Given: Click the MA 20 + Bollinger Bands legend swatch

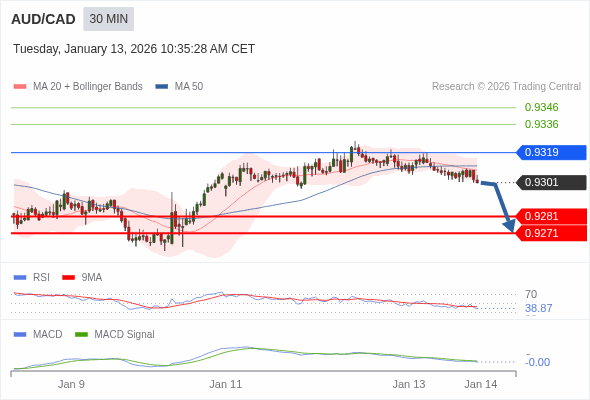Looking at the screenshot, I should click(20, 87).
